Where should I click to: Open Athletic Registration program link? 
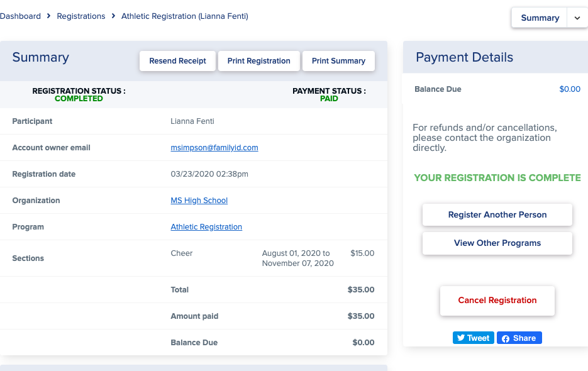pos(206,226)
